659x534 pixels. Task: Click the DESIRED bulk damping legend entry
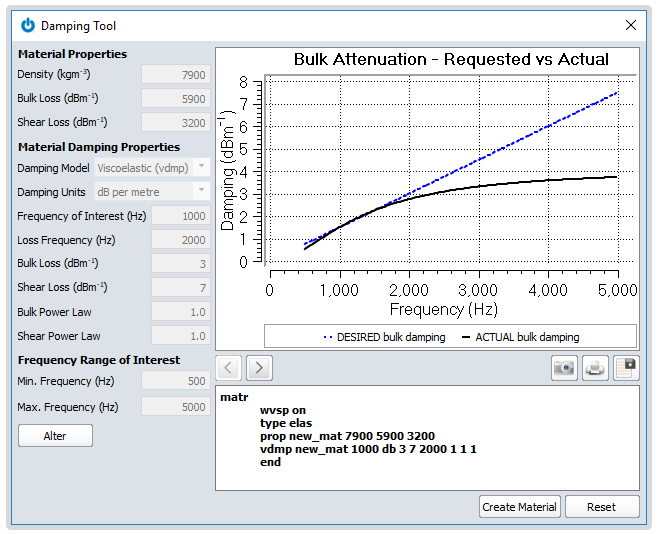pos(384,337)
